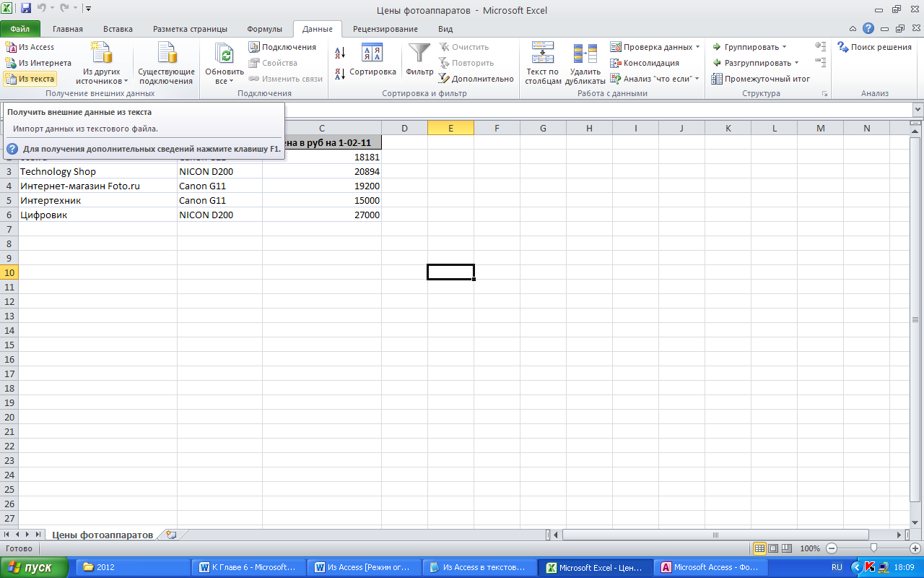
Task: Click show detail icon in Структура
Action: (820, 46)
